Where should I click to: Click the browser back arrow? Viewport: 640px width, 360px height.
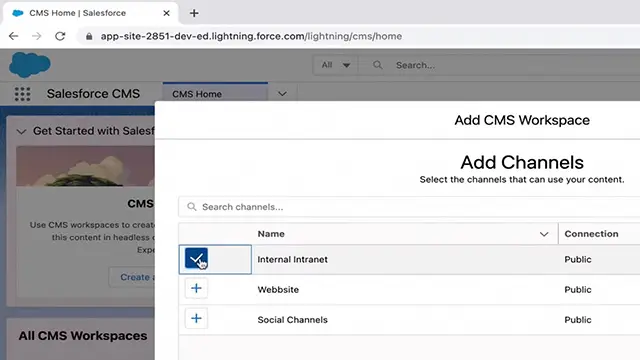point(13,36)
